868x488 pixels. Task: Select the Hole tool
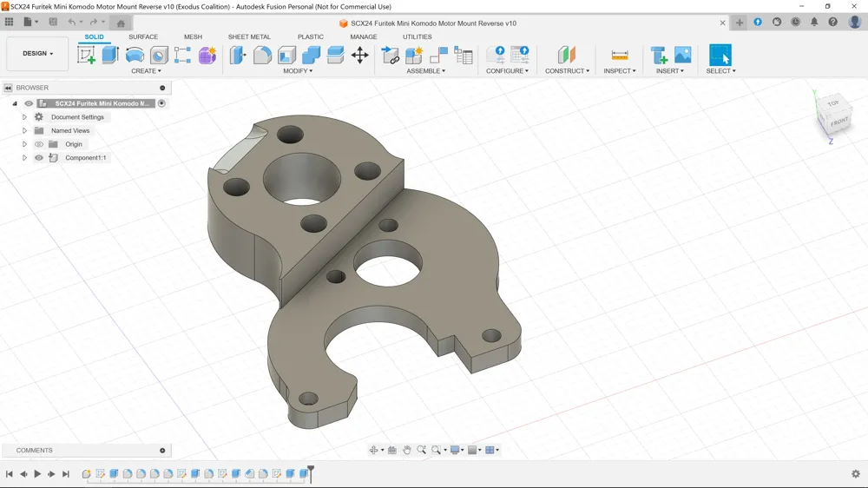click(159, 56)
